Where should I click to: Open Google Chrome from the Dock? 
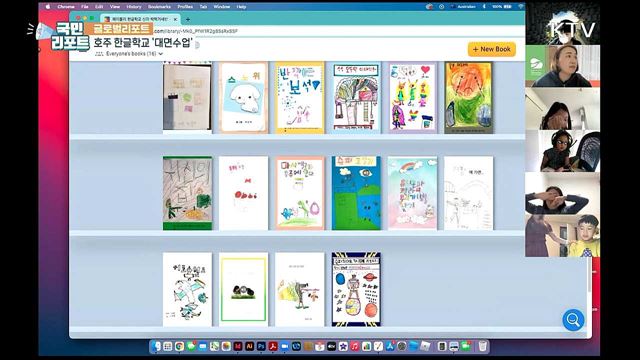(180, 347)
